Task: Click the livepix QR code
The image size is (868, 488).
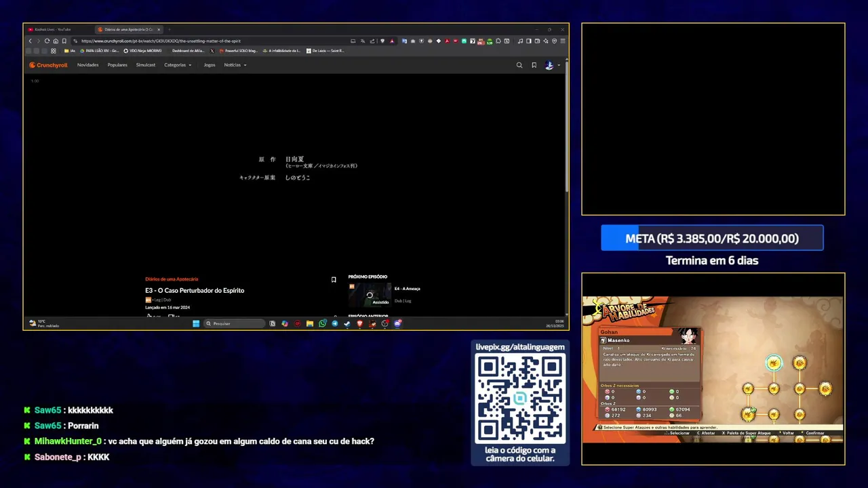Action: point(520,398)
